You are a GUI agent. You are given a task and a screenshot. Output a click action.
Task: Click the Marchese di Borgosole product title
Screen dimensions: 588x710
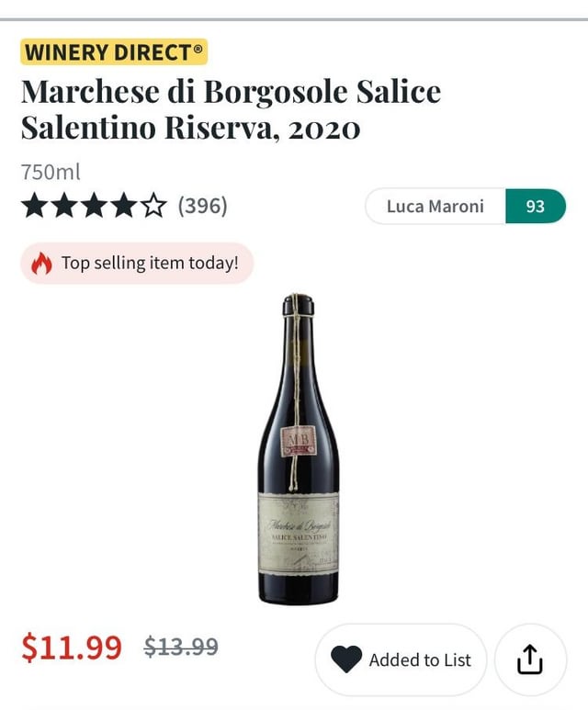[231, 109]
